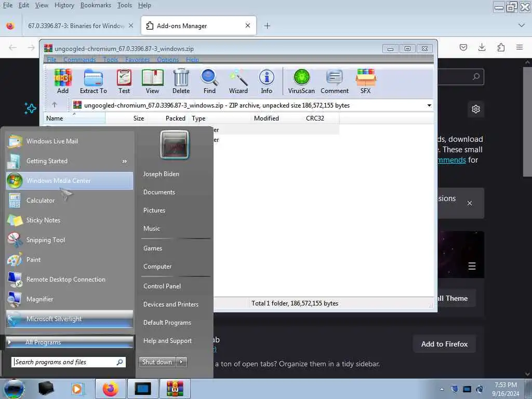532x399 pixels.
Task: Sort WinRAR list by Modified column
Action: point(267,118)
